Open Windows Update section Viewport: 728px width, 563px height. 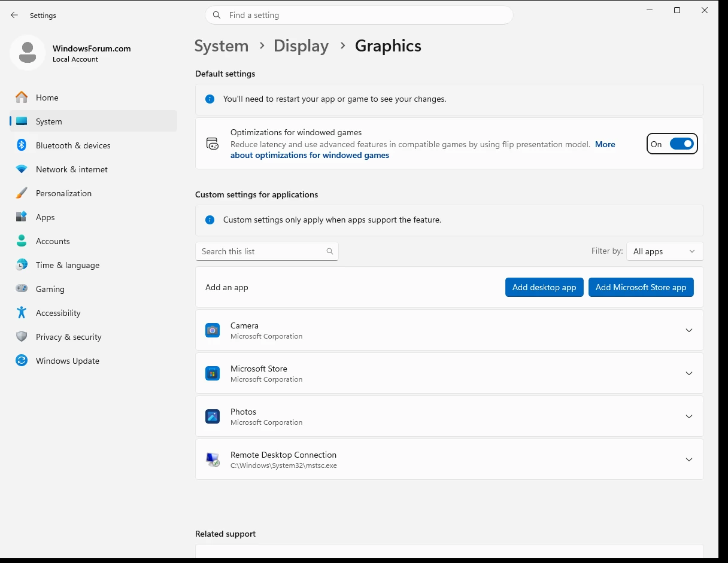click(x=93, y=361)
